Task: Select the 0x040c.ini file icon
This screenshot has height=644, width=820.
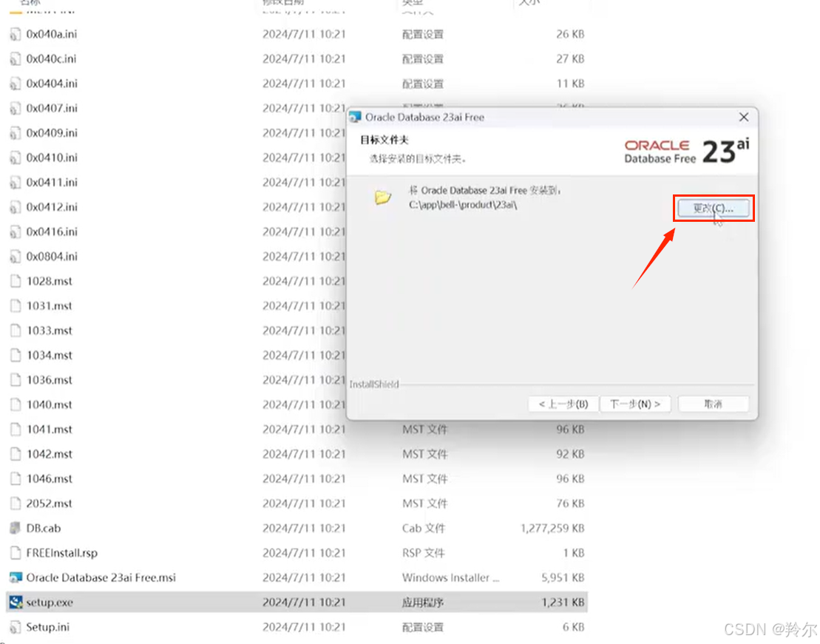Action: pos(16,59)
